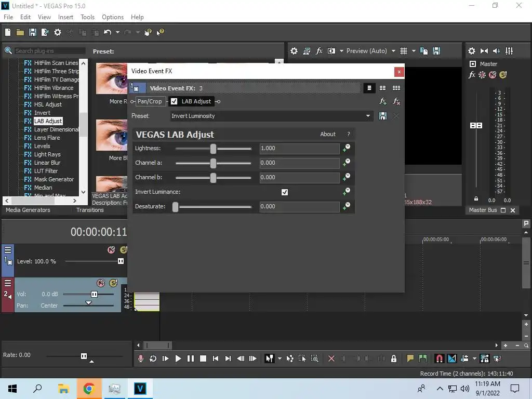Select Linear Blur in the plug-in list
This screenshot has height=399, width=532.
(x=47, y=163)
